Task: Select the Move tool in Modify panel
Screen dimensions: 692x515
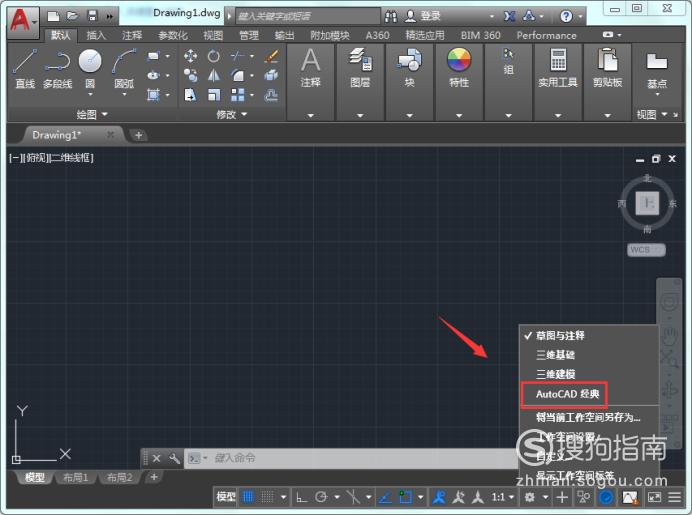Action: [190, 56]
